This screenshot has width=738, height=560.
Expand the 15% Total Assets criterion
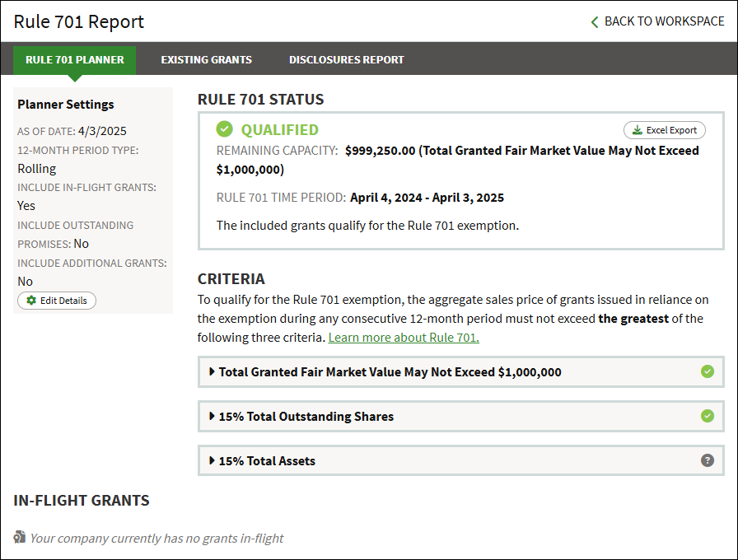(x=460, y=460)
